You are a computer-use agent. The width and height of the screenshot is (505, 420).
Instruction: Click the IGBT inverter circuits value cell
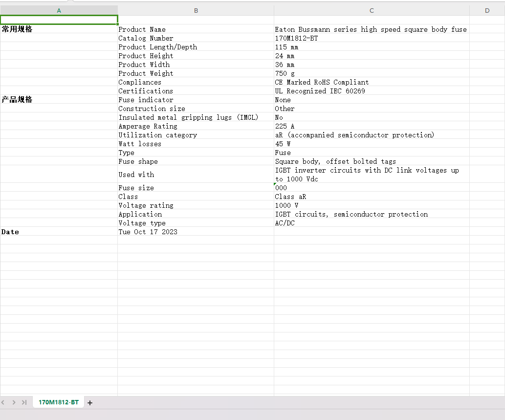(x=372, y=174)
